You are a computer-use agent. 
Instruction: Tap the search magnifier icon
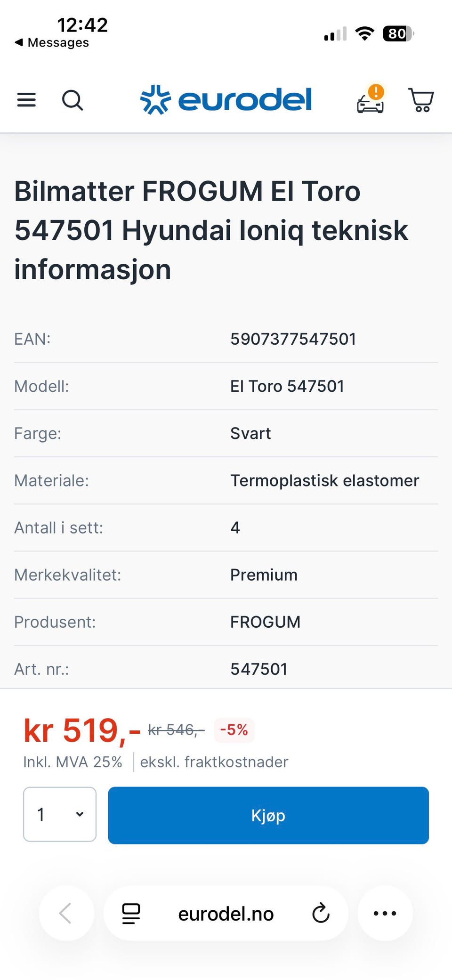[x=73, y=100]
